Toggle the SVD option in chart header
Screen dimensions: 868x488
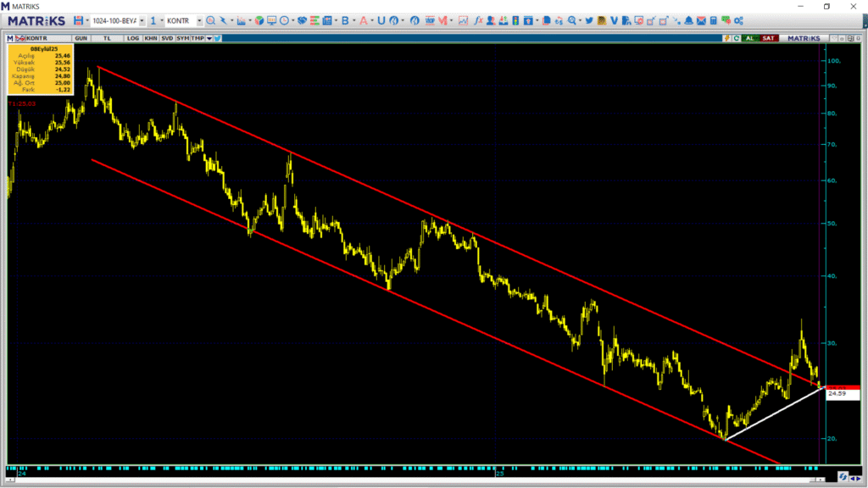pos(167,38)
